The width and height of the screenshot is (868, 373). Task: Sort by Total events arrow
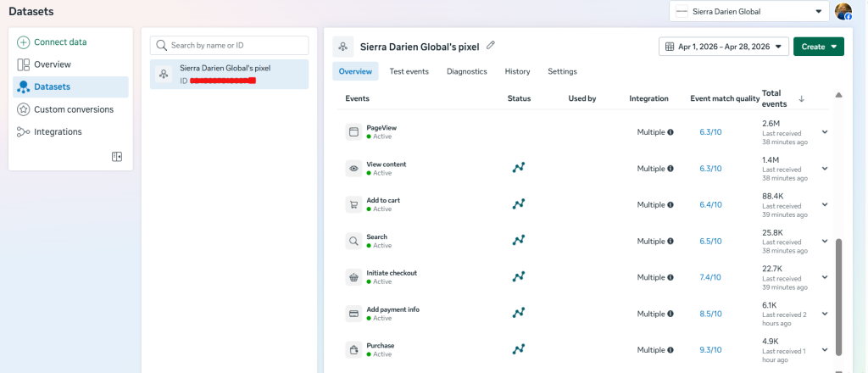point(801,98)
